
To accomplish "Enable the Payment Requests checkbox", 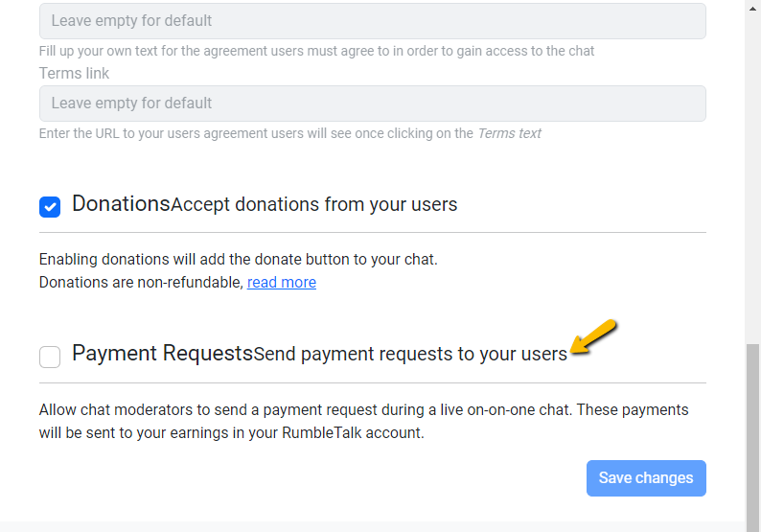I will point(50,358).
